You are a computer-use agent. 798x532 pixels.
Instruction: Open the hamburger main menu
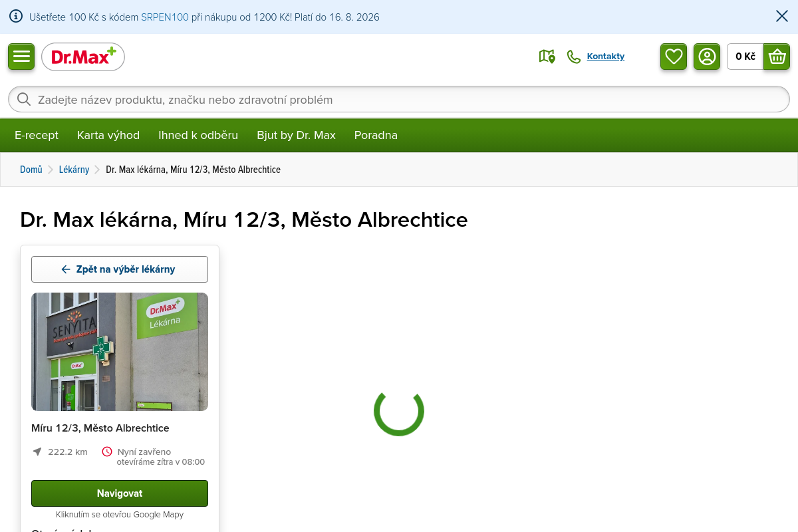[21, 57]
